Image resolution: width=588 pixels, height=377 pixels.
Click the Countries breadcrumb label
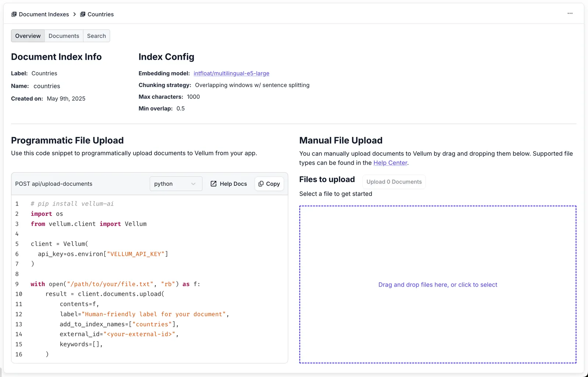pyautogui.click(x=101, y=14)
